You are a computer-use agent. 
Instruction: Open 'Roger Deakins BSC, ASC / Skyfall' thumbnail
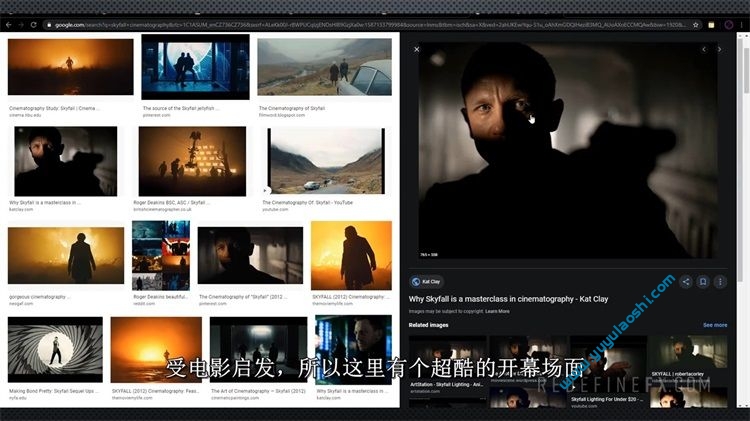(192, 161)
